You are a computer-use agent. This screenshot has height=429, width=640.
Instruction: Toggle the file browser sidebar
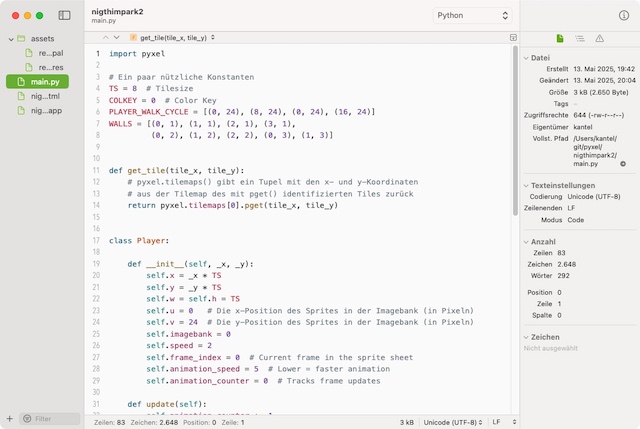click(65, 16)
